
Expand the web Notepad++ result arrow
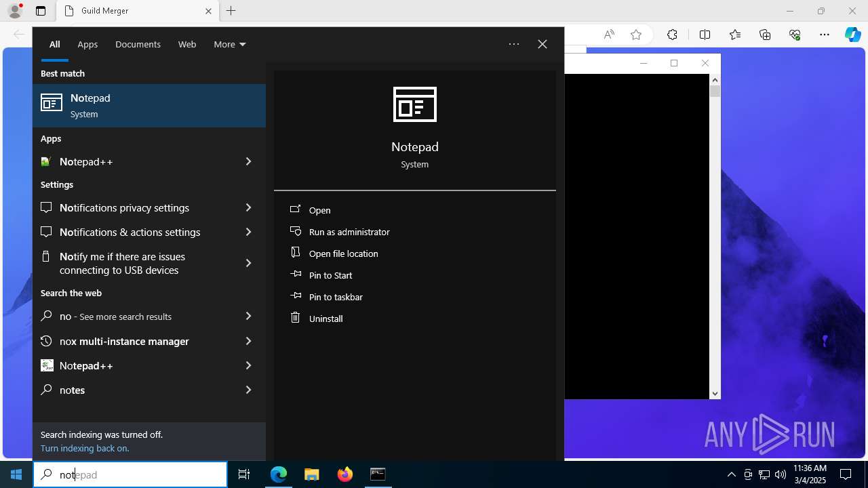pyautogui.click(x=248, y=365)
